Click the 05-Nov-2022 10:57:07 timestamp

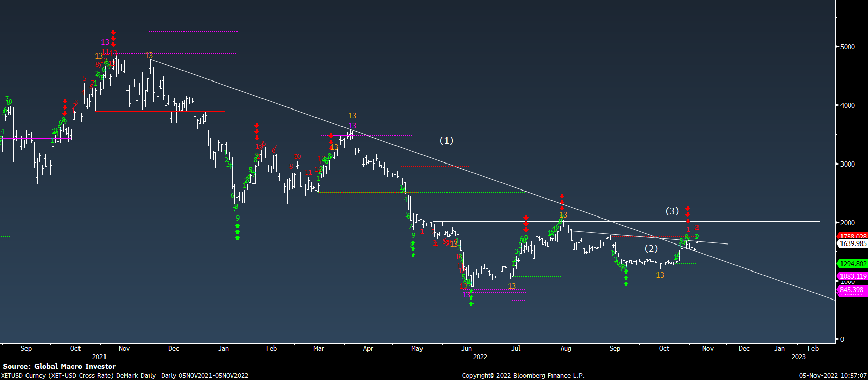click(x=832, y=376)
